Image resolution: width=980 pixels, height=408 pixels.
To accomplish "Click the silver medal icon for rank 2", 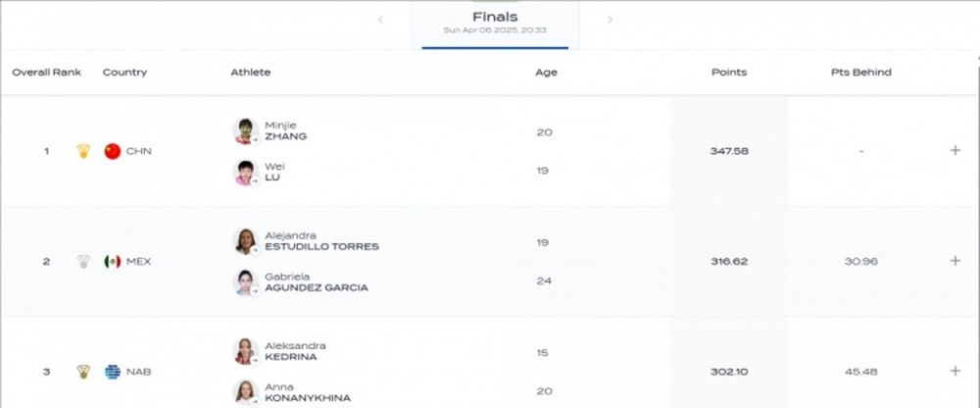I will (83, 261).
